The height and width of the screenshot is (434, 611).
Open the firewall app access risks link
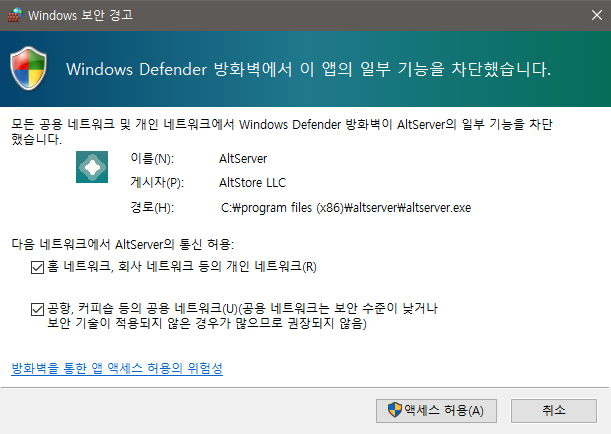[117, 368]
